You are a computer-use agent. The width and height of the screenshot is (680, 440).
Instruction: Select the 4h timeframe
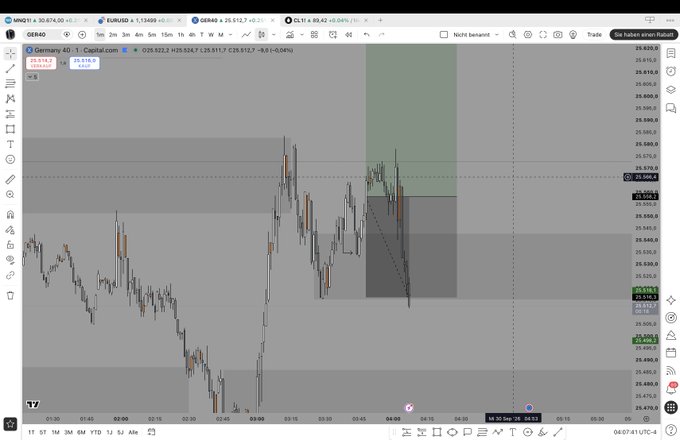(192, 35)
